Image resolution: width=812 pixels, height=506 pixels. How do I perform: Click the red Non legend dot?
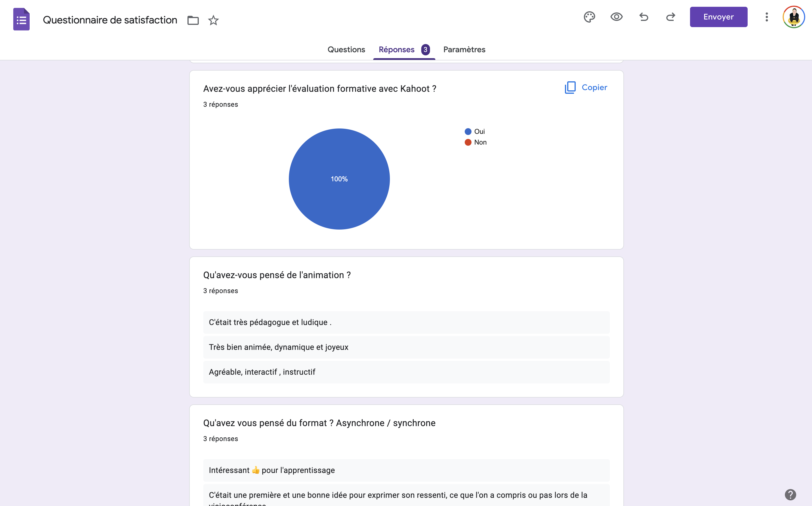coord(468,142)
